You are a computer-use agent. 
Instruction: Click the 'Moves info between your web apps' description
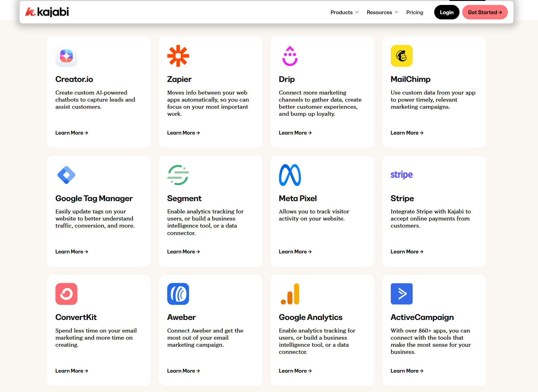(208, 103)
